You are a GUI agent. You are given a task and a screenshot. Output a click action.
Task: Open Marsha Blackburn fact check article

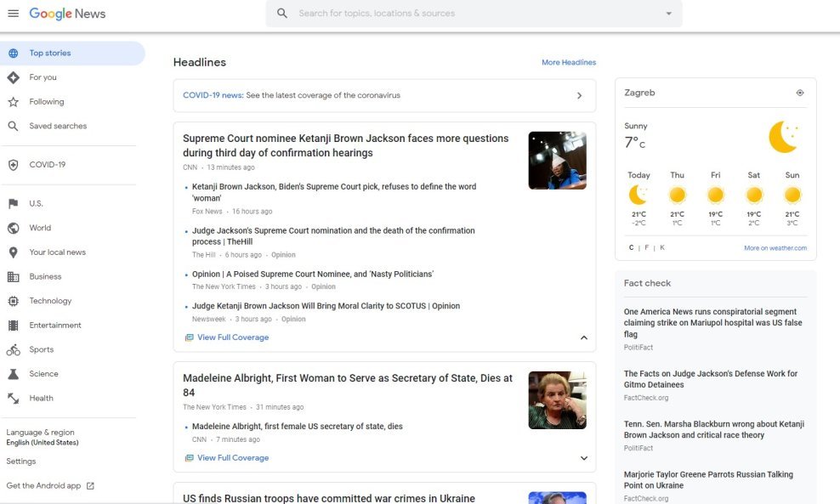pyautogui.click(x=714, y=429)
